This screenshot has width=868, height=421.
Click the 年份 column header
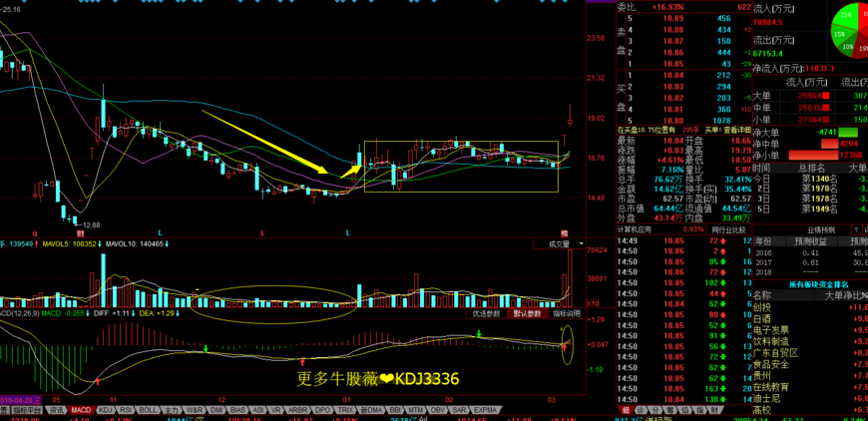762,241
